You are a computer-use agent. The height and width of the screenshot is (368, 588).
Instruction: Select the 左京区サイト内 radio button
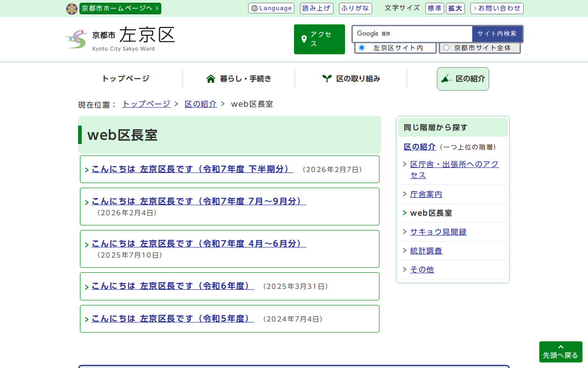(x=362, y=48)
